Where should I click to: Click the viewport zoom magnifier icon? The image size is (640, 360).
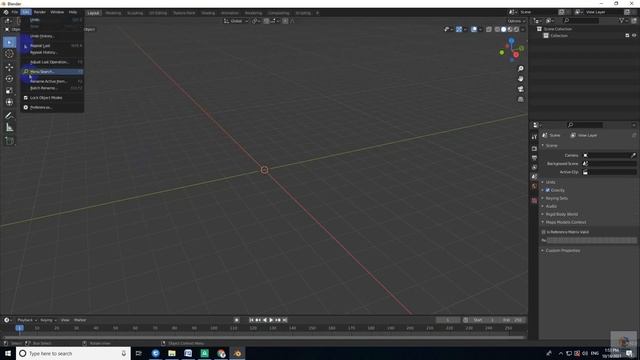click(x=520, y=69)
